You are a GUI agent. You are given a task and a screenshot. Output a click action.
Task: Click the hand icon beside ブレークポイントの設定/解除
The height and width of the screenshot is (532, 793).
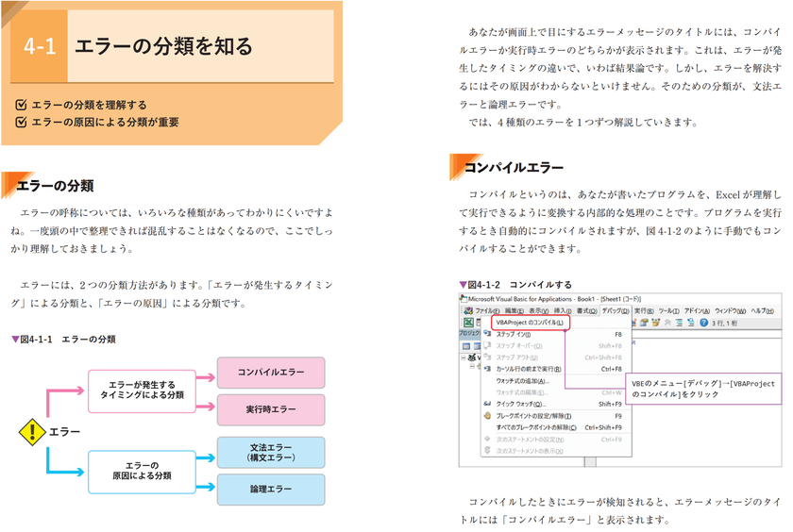click(487, 416)
